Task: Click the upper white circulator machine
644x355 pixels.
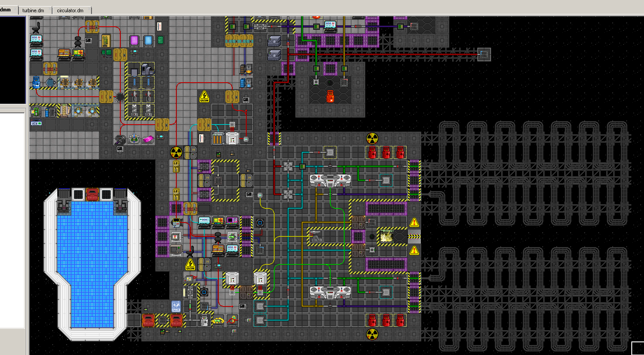Action: [x=330, y=180]
